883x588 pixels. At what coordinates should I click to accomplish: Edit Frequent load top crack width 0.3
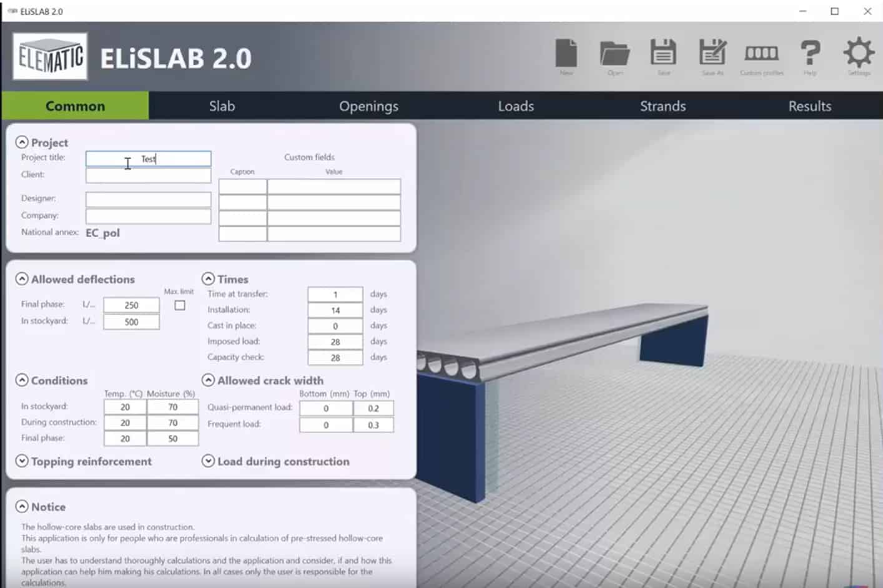373,425
